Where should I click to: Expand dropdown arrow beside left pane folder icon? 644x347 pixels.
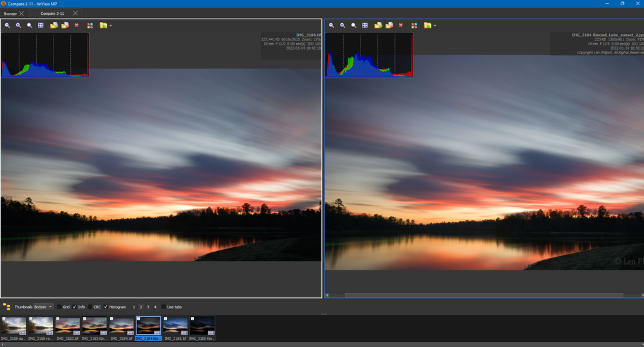[x=111, y=26]
